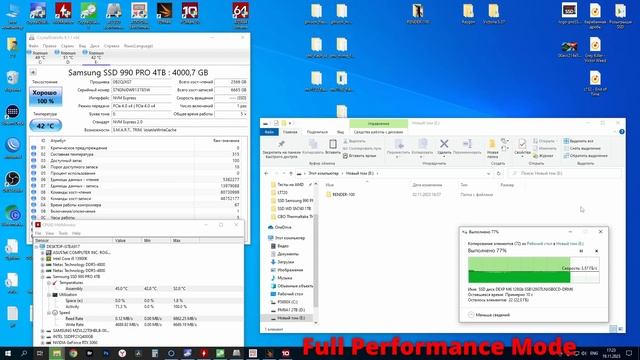Select P5800X (C:) in Explorer sidebar

[287, 302]
